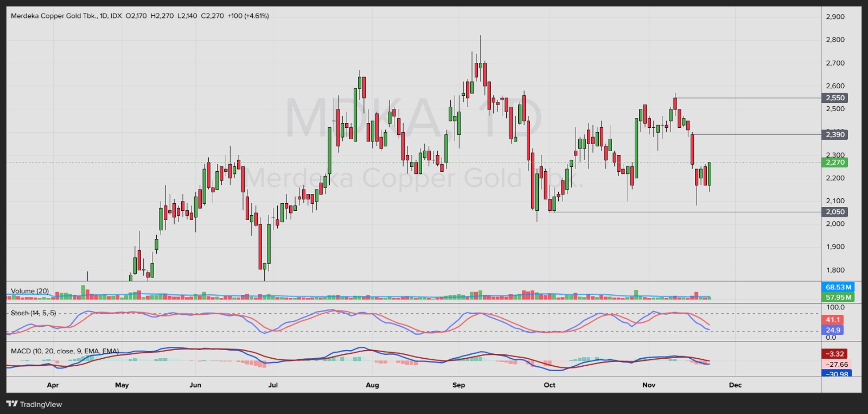This screenshot has width=868, height=414.
Task: Select the Volume (20) indicator label
Action: (x=30, y=291)
